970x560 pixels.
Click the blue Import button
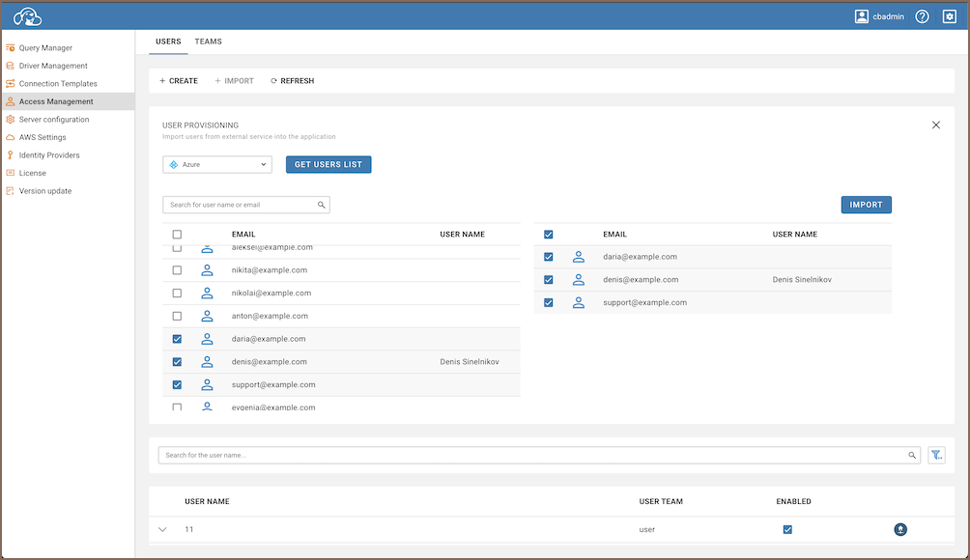pos(866,205)
